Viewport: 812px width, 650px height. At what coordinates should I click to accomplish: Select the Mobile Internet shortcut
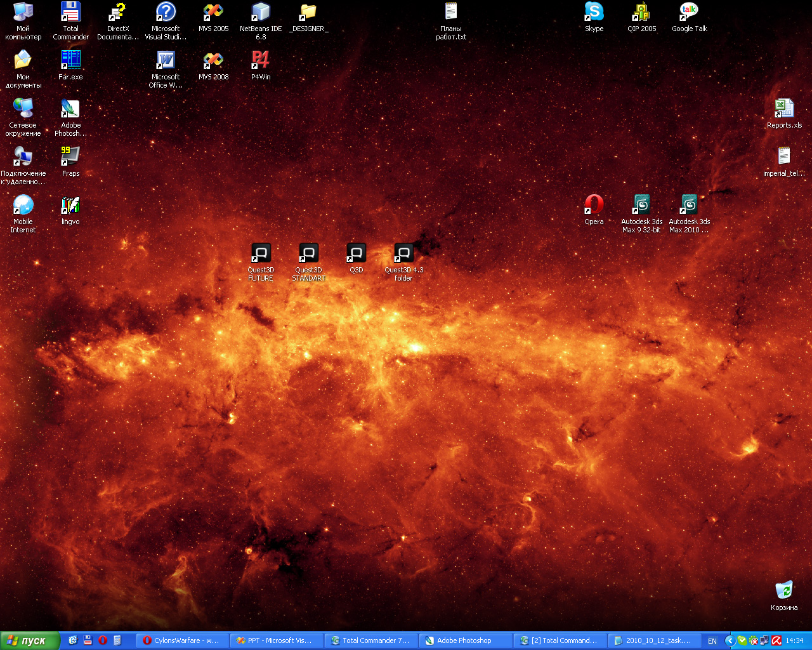(x=23, y=214)
